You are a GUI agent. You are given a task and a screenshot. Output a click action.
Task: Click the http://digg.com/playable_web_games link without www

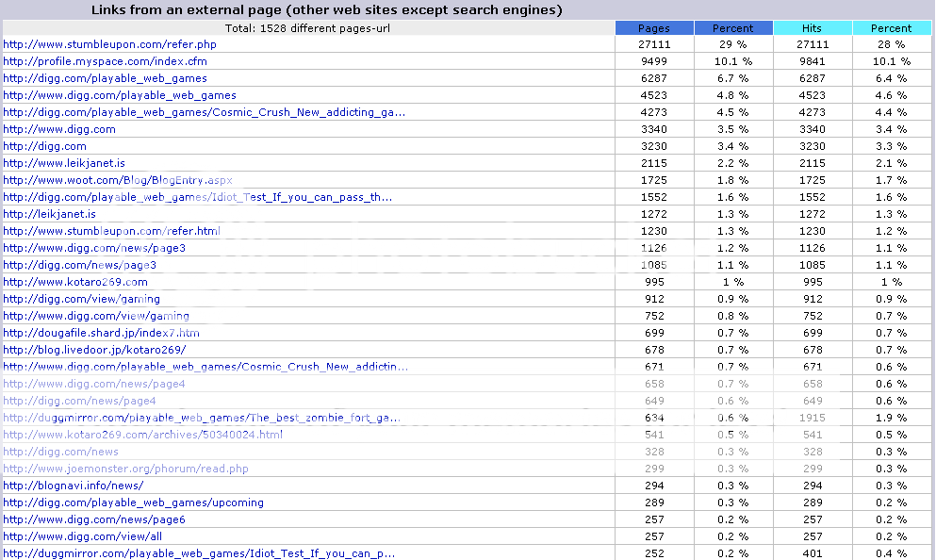coord(105,78)
